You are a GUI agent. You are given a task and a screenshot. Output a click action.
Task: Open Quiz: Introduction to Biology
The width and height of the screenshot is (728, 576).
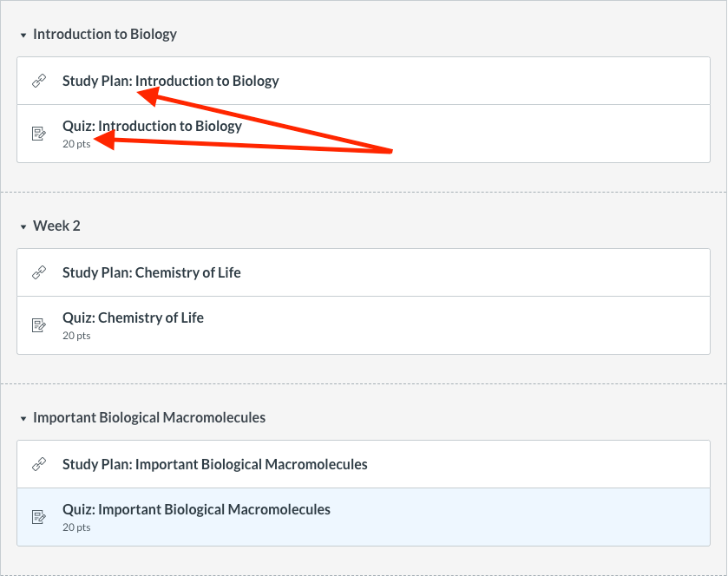coord(152,127)
